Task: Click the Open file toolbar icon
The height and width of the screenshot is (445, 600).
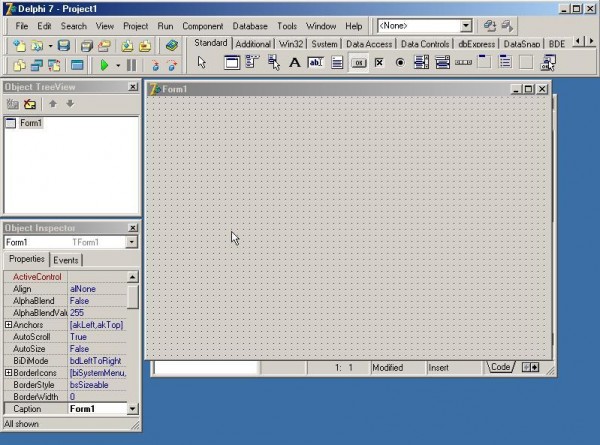Action: [38, 46]
